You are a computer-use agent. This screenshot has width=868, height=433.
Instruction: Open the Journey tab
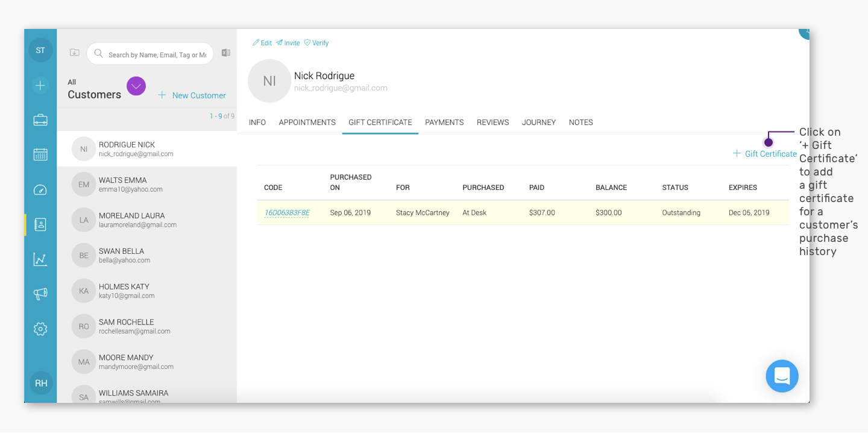(539, 122)
